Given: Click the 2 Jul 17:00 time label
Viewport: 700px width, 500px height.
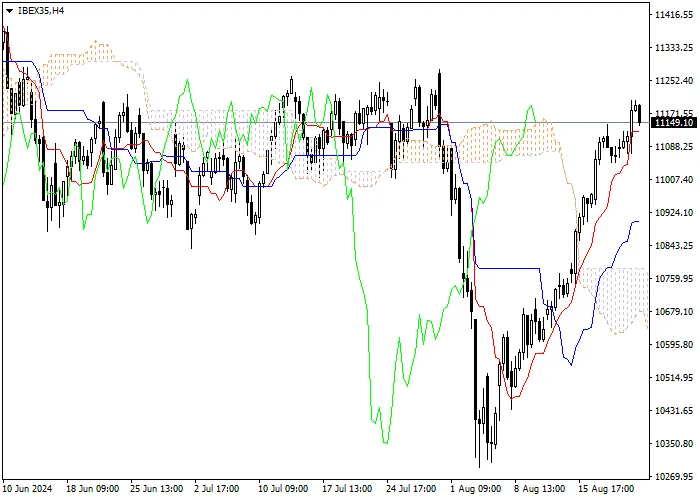Looking at the screenshot, I should (217, 489).
